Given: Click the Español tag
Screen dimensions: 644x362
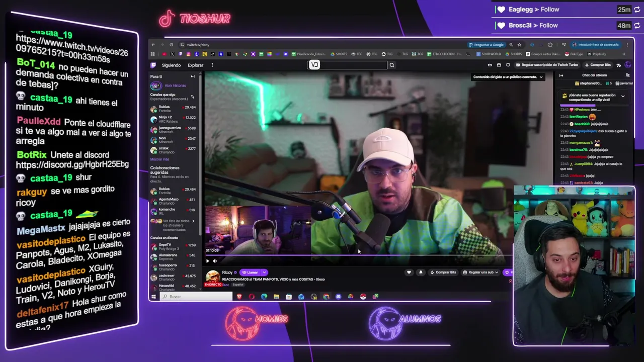Looking at the screenshot, I should tap(238, 285).
